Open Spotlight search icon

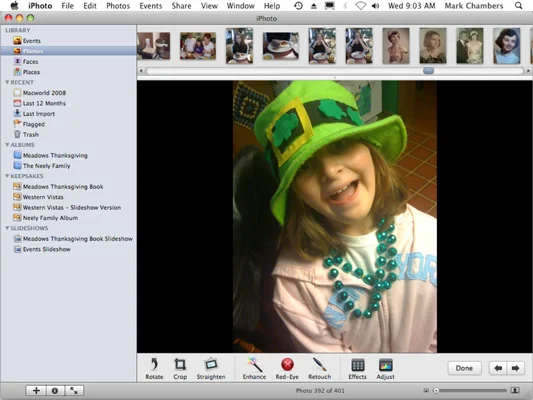click(x=518, y=6)
